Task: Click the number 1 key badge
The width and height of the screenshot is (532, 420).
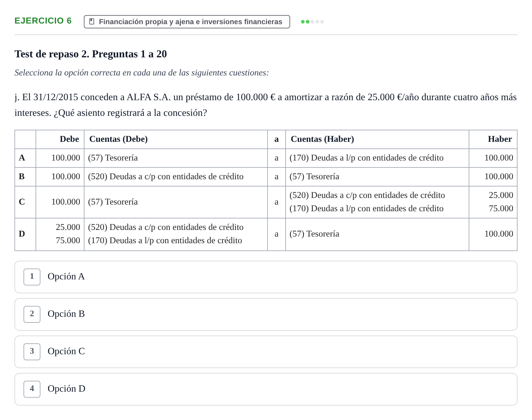Action: pos(32,277)
